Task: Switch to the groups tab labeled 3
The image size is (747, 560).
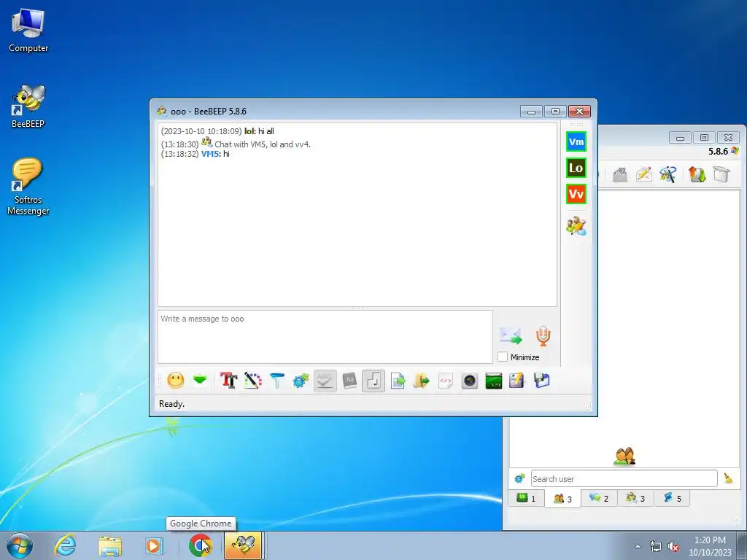Action: 635,498
